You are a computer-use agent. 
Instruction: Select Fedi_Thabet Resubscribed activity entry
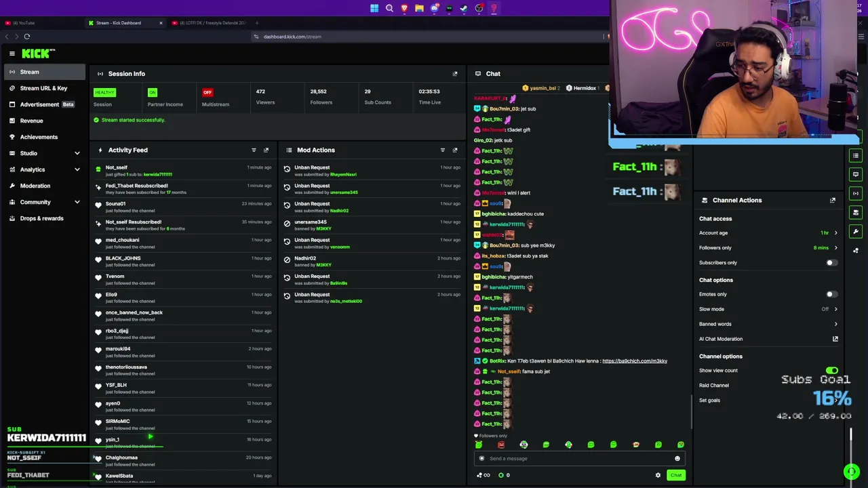point(183,189)
